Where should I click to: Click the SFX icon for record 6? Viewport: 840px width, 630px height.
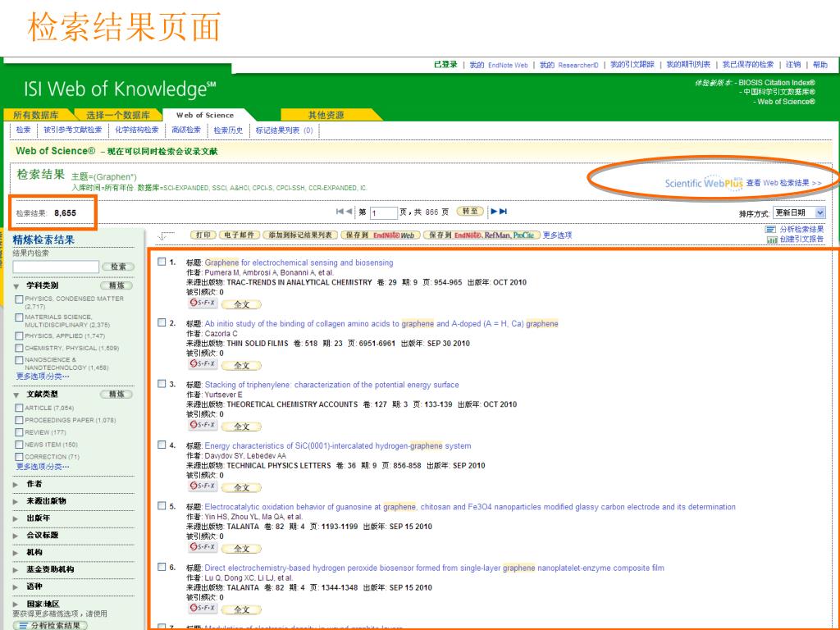tap(203, 609)
